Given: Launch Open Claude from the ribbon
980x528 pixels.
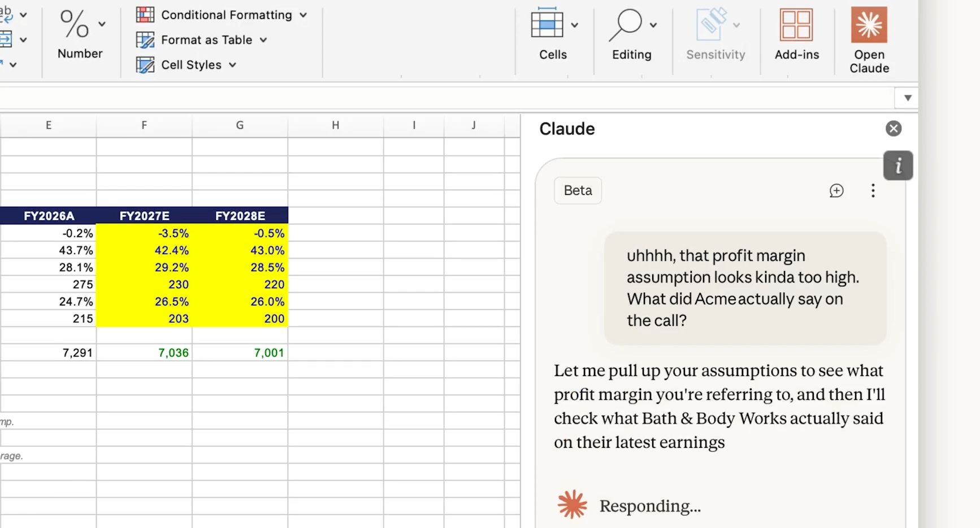Looking at the screenshot, I should pyautogui.click(x=869, y=40).
